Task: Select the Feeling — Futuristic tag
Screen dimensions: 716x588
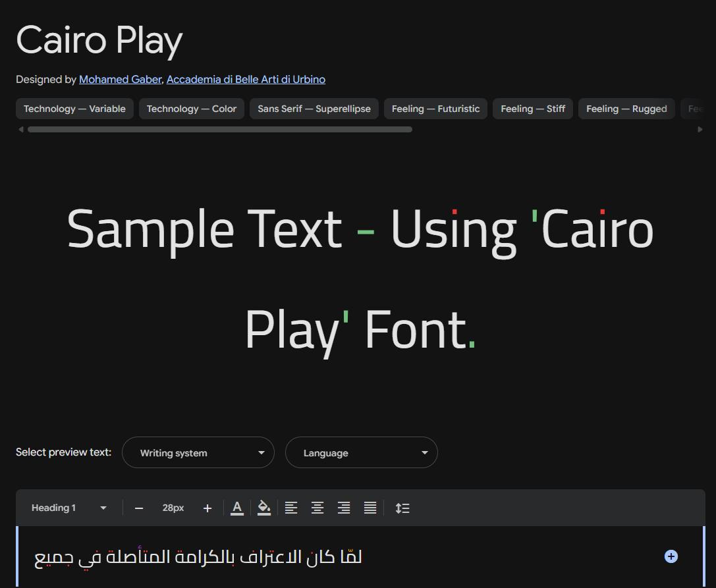Action: pos(435,109)
